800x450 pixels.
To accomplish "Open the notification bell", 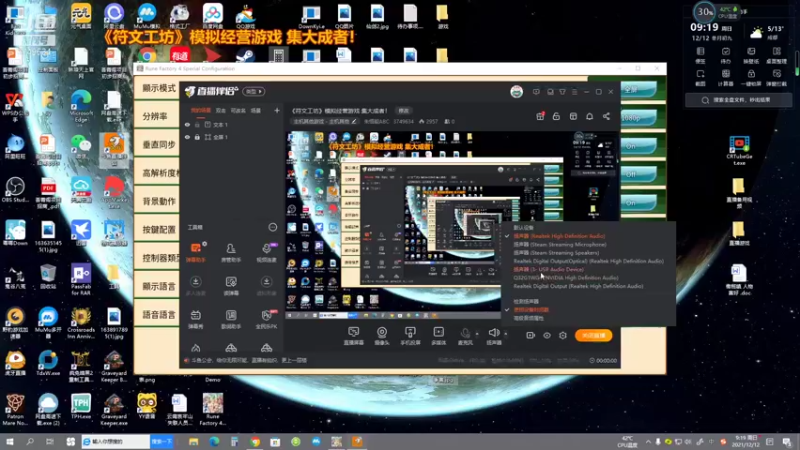I will pyautogui.click(x=589, y=116).
